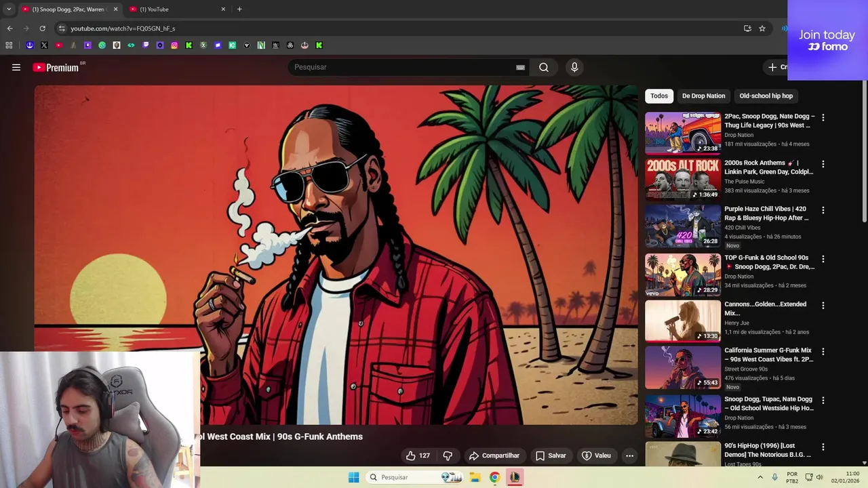Reload the YouTube page
The width and height of the screenshot is (868, 488).
point(42,28)
